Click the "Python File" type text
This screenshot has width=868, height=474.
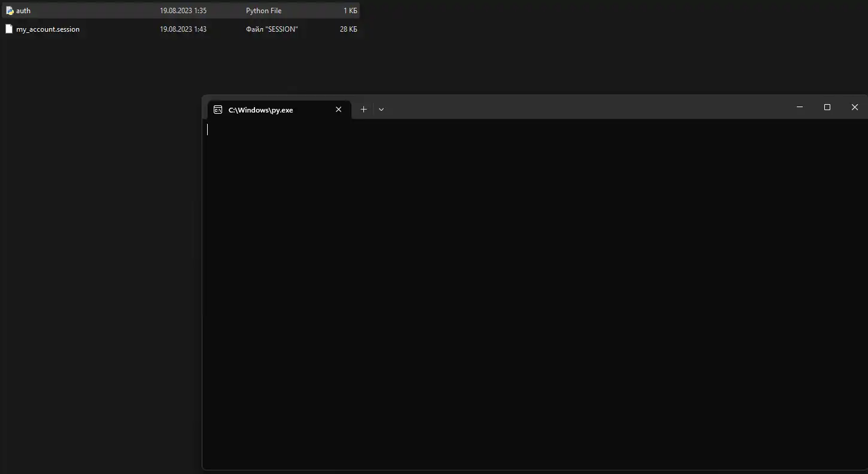coord(263,11)
